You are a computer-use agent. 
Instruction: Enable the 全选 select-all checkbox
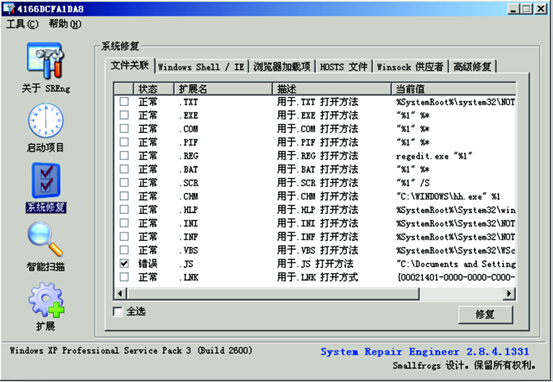tap(117, 311)
